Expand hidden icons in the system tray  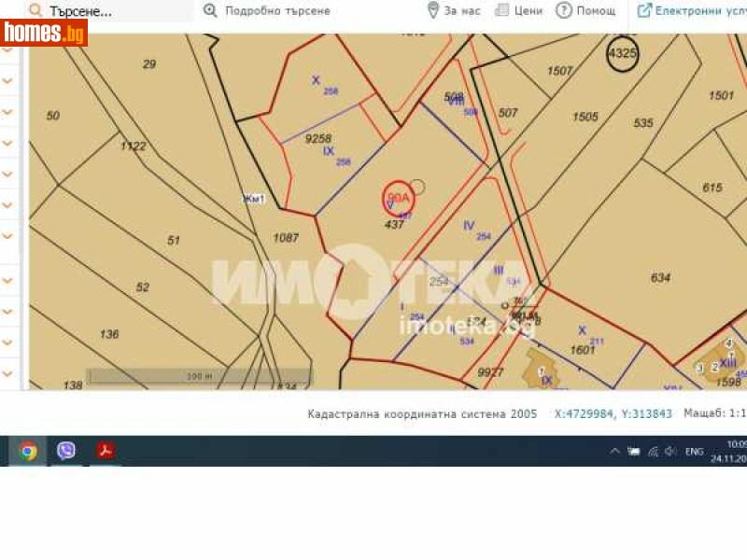(x=616, y=451)
